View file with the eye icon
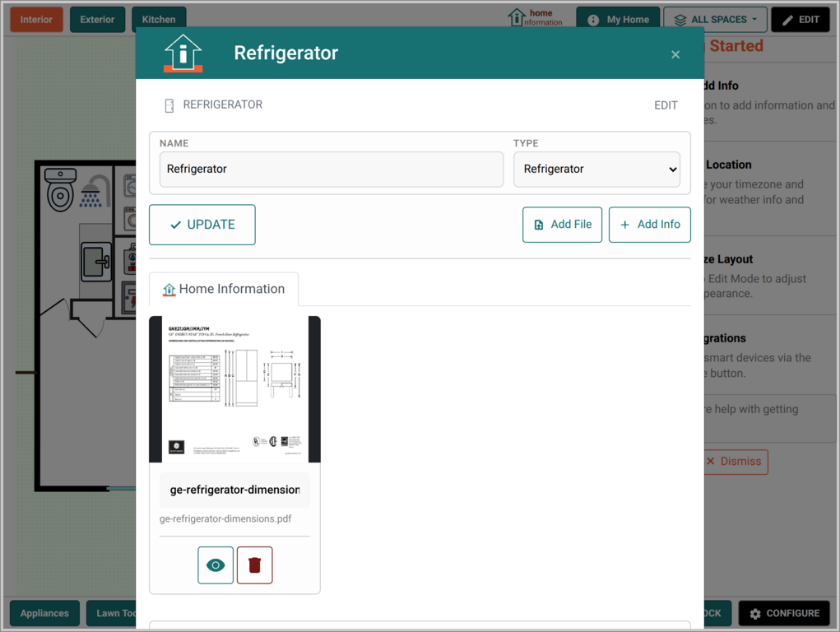Viewport: 840px width, 632px height. click(216, 565)
